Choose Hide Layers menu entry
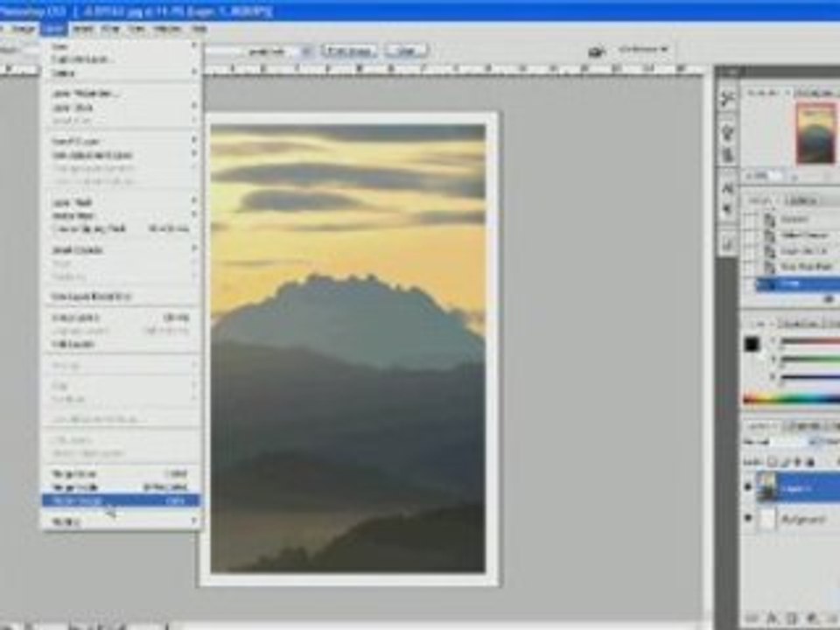The width and height of the screenshot is (840, 630). pyautogui.click(x=121, y=344)
